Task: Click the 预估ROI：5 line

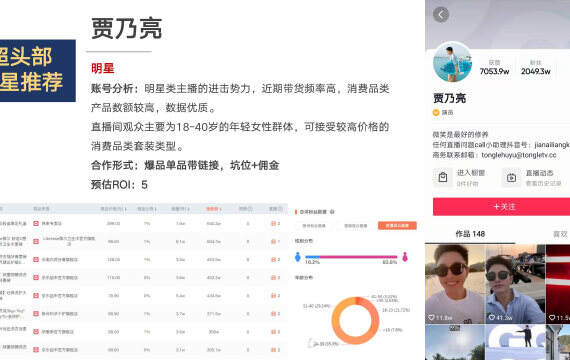Action: point(119,185)
